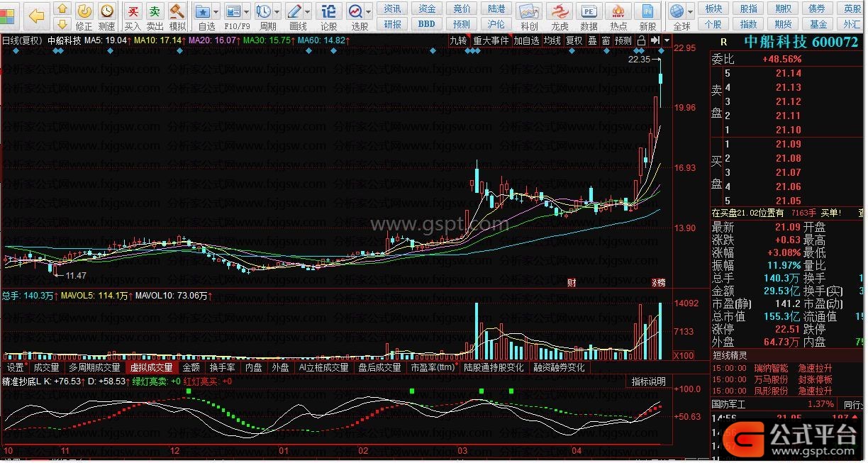868x463 pixels.
Task: Switch to the 多周期成交量 tab
Action: tap(94, 367)
